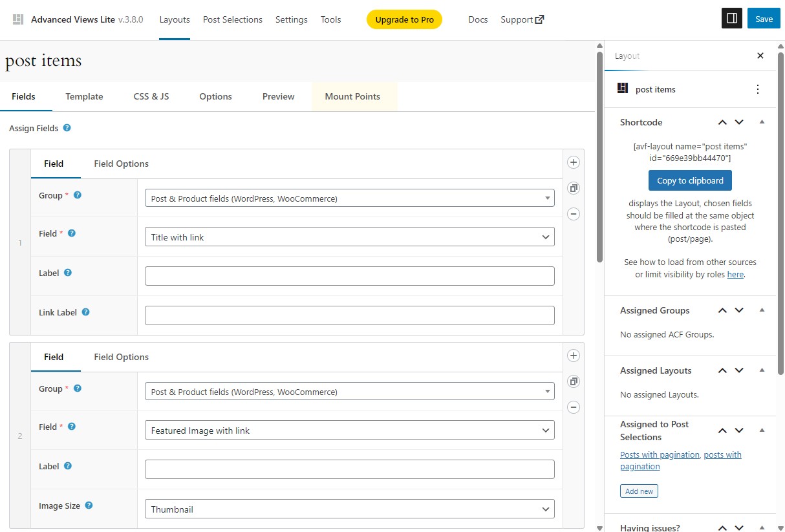The height and width of the screenshot is (532, 785).
Task: Open the Field Options tab for field 1
Action: tap(121, 164)
